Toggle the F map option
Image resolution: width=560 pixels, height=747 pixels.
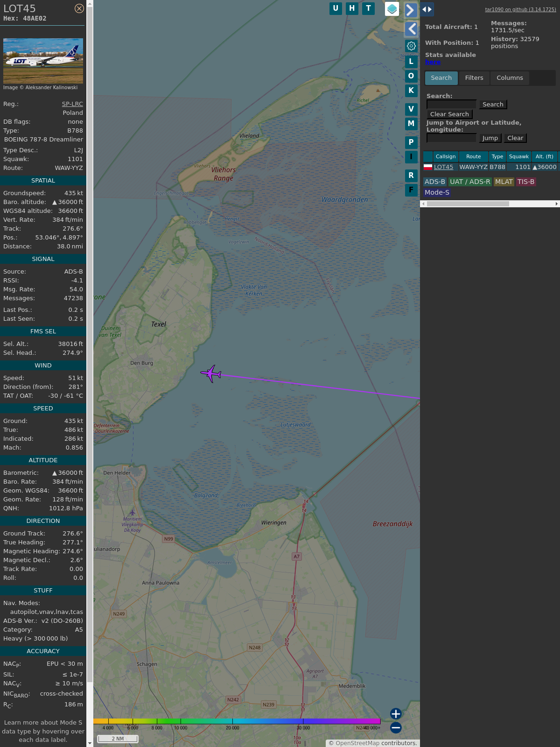411,190
